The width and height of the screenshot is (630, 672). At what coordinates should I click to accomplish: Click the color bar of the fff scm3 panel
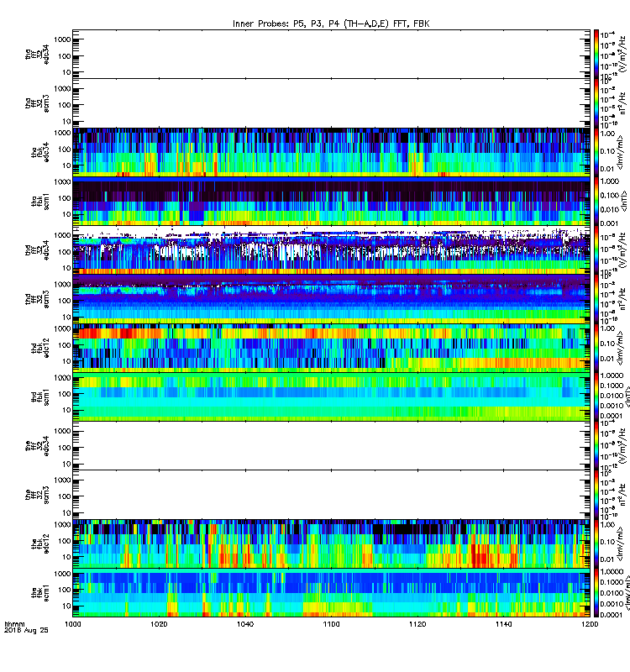(596, 495)
